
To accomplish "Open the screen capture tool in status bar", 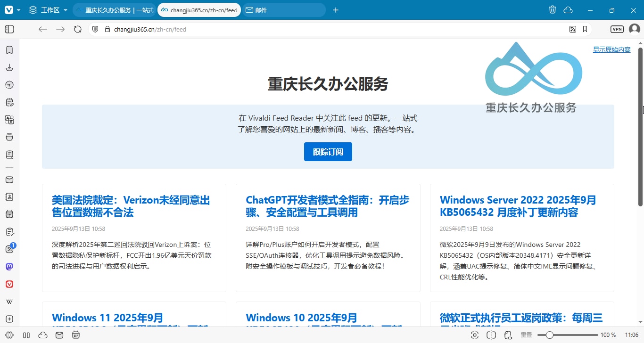I will 475,335.
